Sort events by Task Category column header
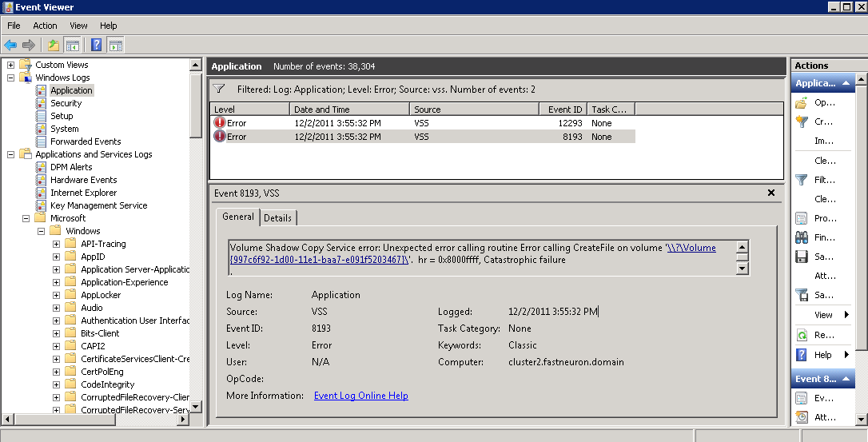This screenshot has width=868, height=442. pyautogui.click(x=611, y=110)
